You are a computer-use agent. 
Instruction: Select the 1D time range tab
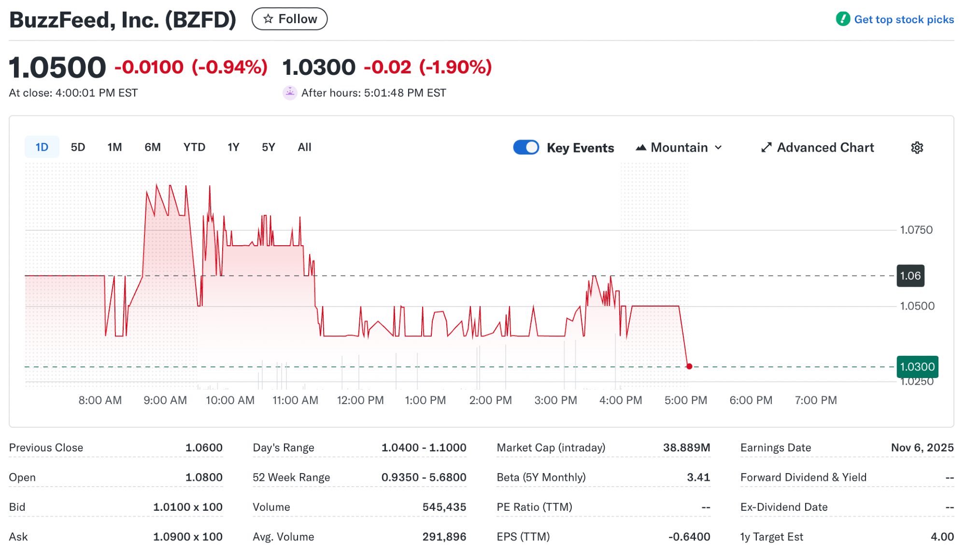pyautogui.click(x=42, y=147)
